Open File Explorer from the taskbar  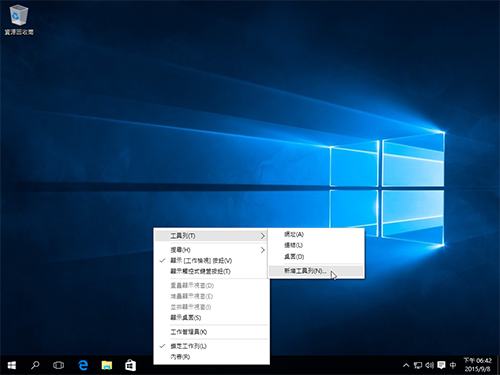point(107,366)
